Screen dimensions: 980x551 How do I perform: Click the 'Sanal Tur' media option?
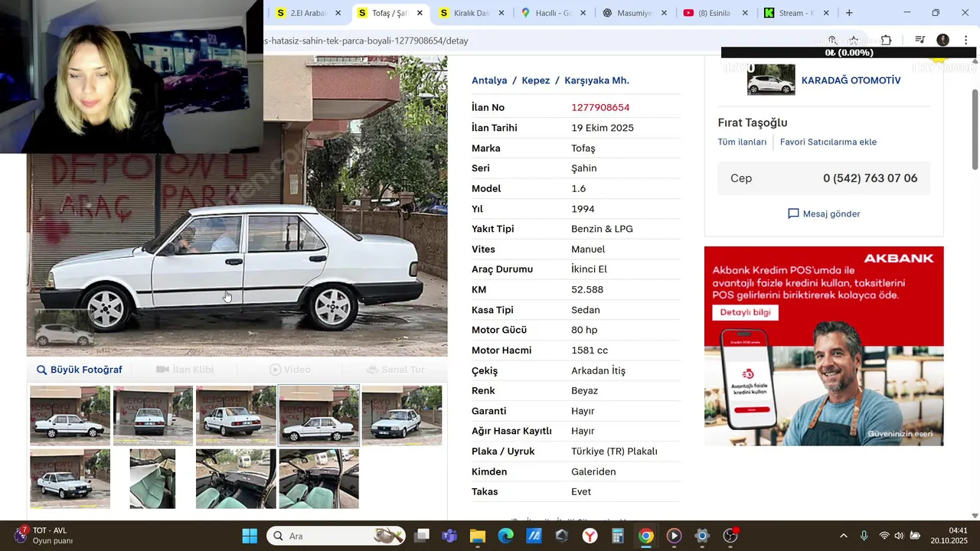pyautogui.click(x=396, y=370)
